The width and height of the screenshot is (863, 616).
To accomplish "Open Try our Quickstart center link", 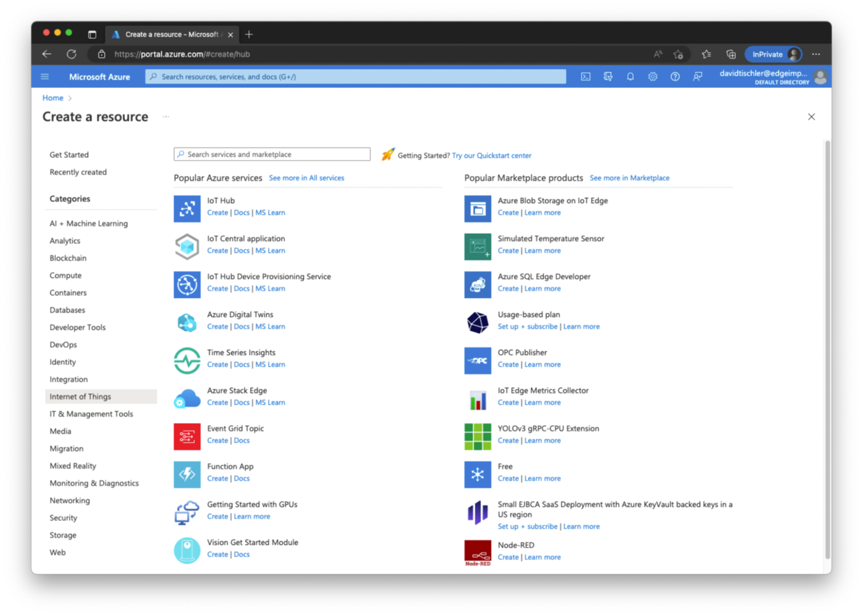I will pyautogui.click(x=491, y=156).
